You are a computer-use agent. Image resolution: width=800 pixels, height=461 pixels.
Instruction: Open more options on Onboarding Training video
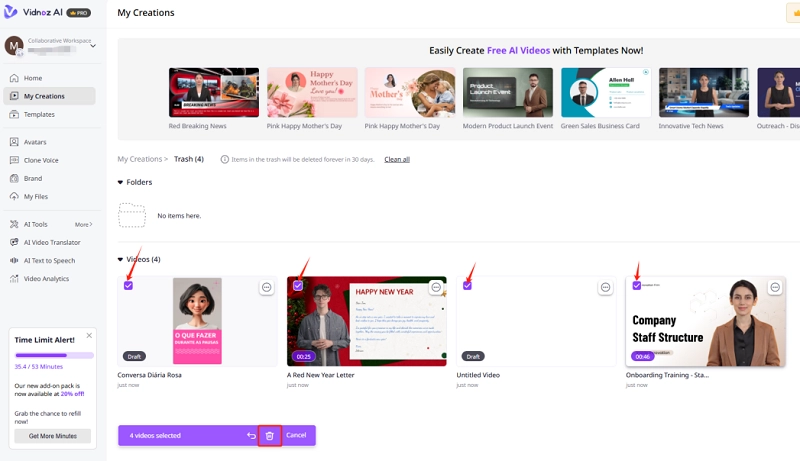[x=775, y=287]
